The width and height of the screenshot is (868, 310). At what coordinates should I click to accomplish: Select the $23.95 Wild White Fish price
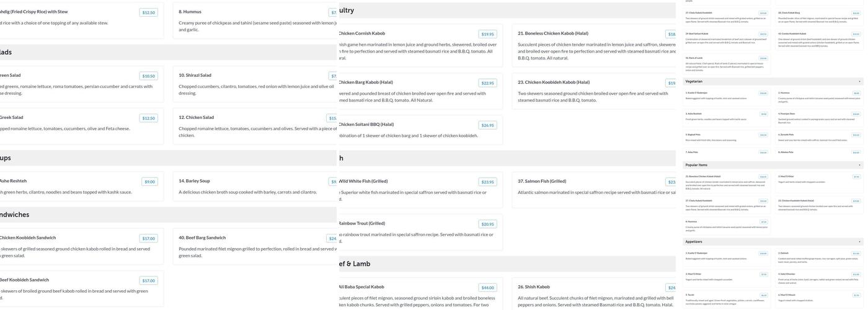click(487, 182)
